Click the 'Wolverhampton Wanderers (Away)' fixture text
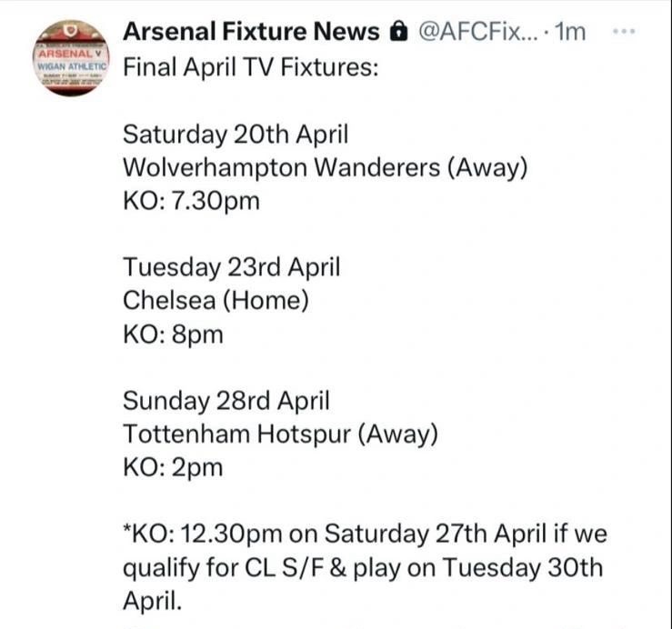The width and height of the screenshot is (672, 629). coord(325,168)
